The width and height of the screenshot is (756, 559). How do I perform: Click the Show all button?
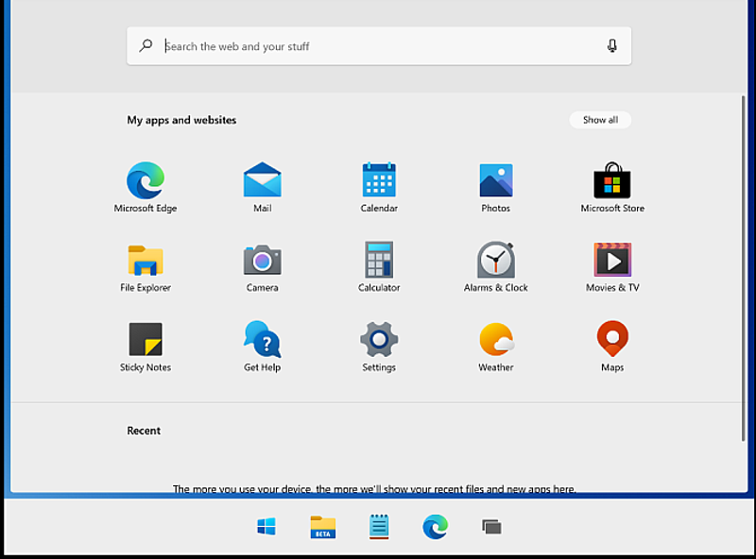tap(600, 120)
